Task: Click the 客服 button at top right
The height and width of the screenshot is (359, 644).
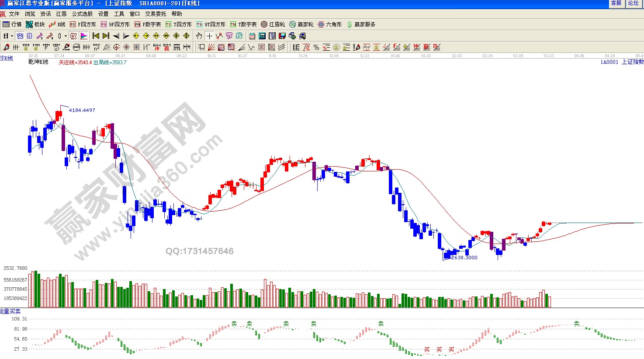Action: [616, 3]
